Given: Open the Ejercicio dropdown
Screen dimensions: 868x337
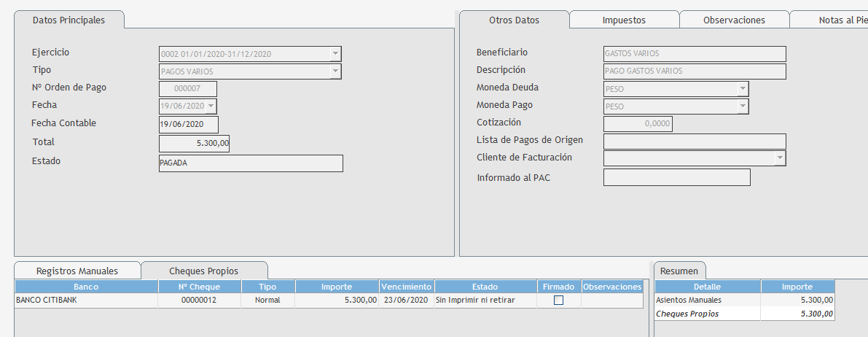Looking at the screenshot, I should tap(335, 54).
